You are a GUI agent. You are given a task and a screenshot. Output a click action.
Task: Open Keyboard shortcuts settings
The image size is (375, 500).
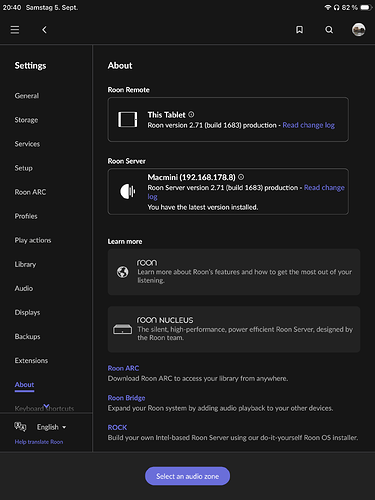tap(44, 408)
